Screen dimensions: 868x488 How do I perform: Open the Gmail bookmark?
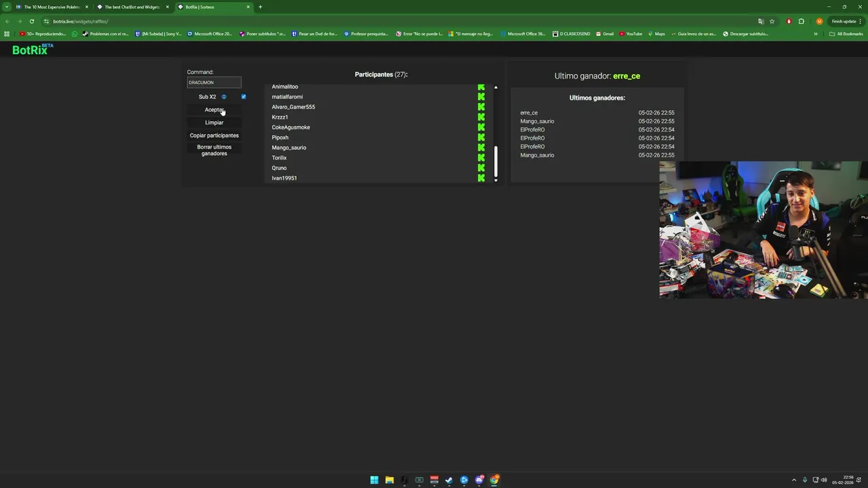(x=605, y=34)
